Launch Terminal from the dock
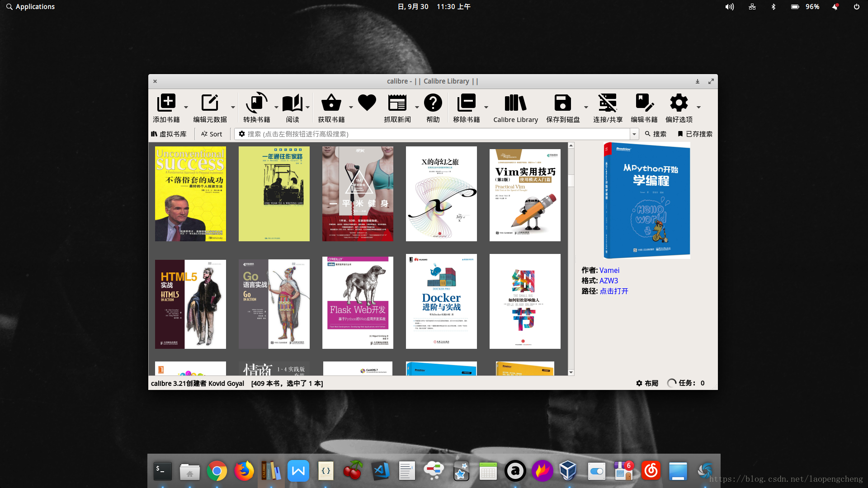The image size is (868, 488). click(163, 471)
